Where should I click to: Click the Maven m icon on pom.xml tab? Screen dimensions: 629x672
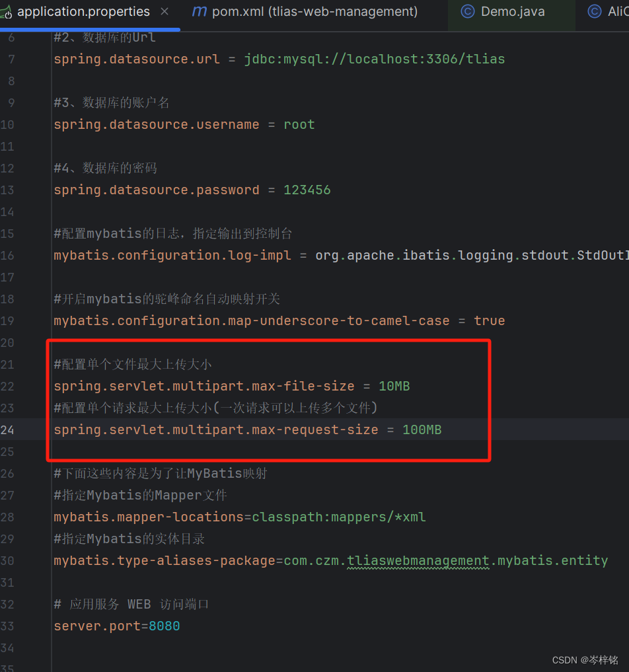click(x=199, y=12)
